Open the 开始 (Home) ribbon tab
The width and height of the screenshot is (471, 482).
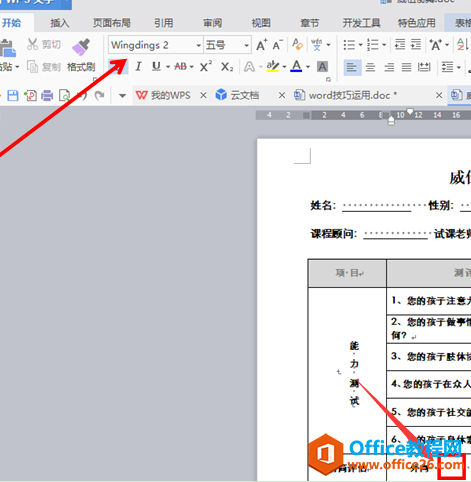pos(12,23)
